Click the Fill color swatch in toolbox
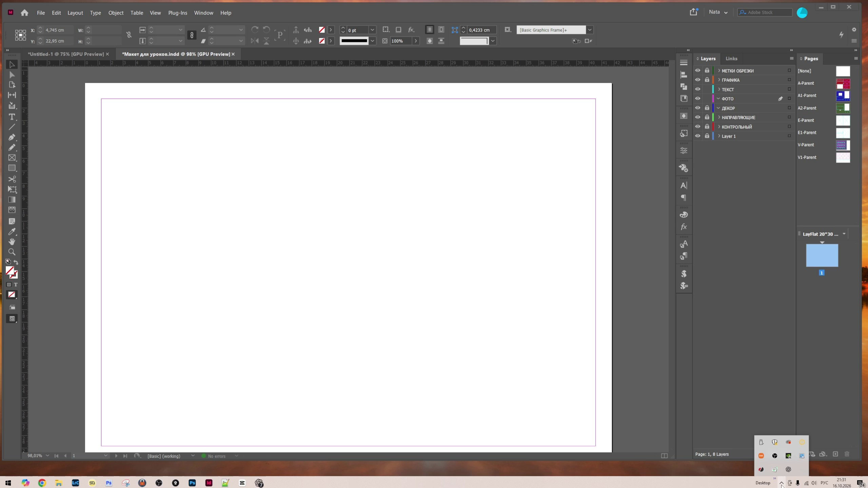The height and width of the screenshot is (488, 868). [10, 270]
